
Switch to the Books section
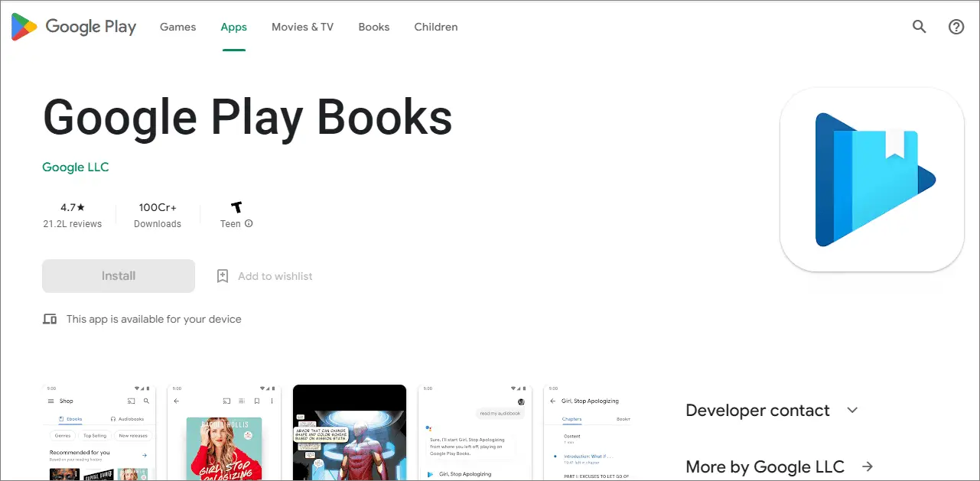pyautogui.click(x=373, y=26)
